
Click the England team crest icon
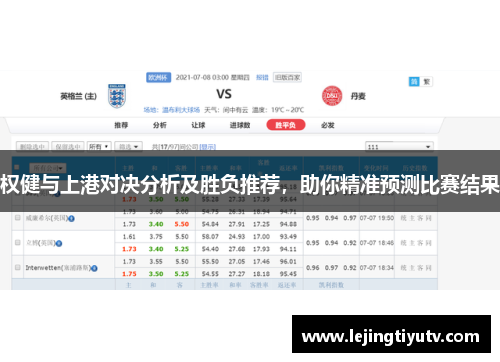click(117, 96)
